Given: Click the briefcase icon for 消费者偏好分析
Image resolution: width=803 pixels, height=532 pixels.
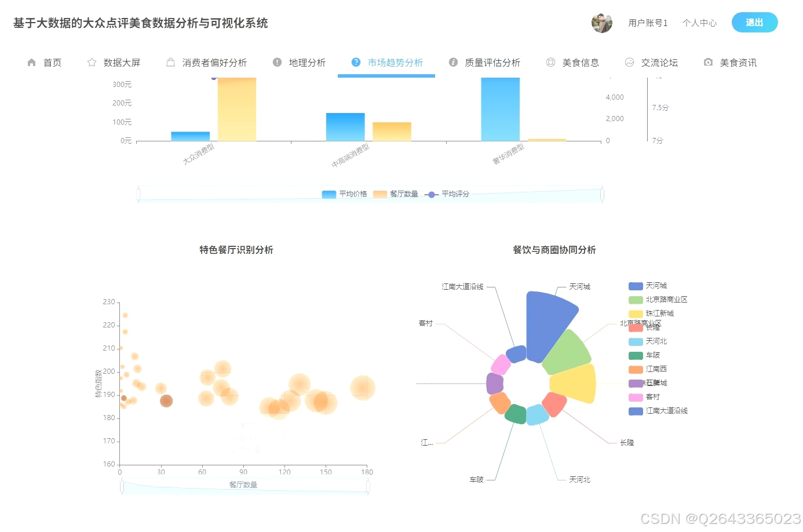Looking at the screenshot, I should (171, 62).
